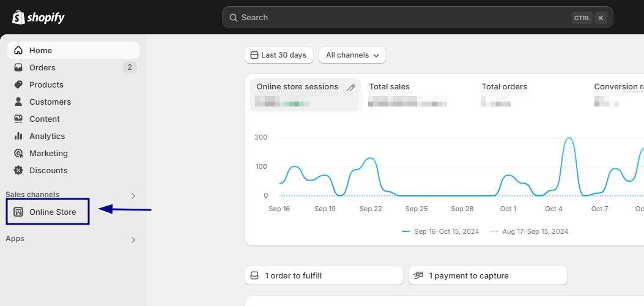Select the Total sales metric tab
This screenshot has height=306, width=644.
(x=407, y=95)
